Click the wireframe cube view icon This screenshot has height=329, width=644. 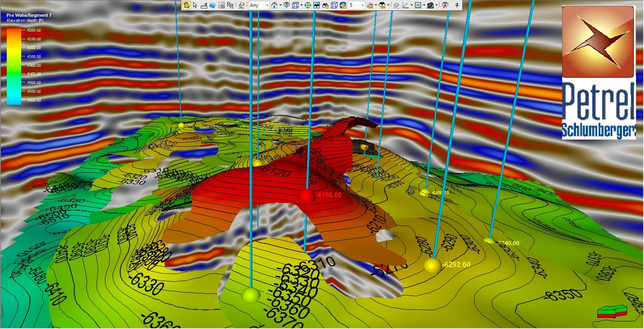295,5
